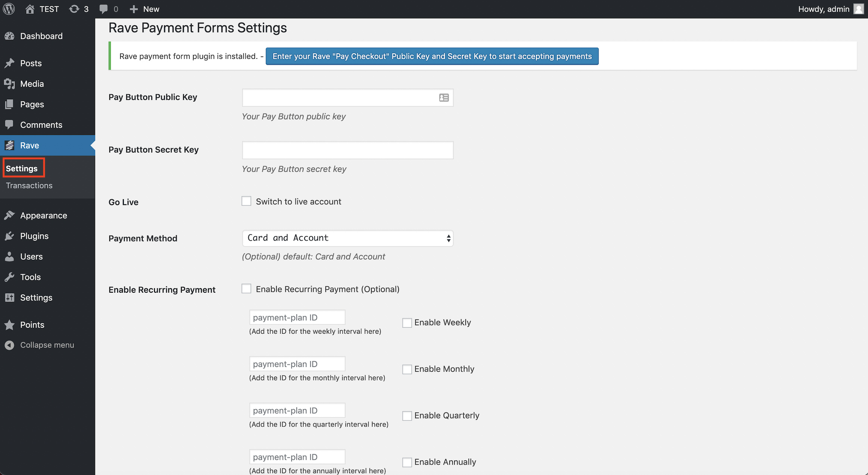The height and width of the screenshot is (475, 868).
Task: Click the Points star icon in the sidebar
Action: (9, 325)
